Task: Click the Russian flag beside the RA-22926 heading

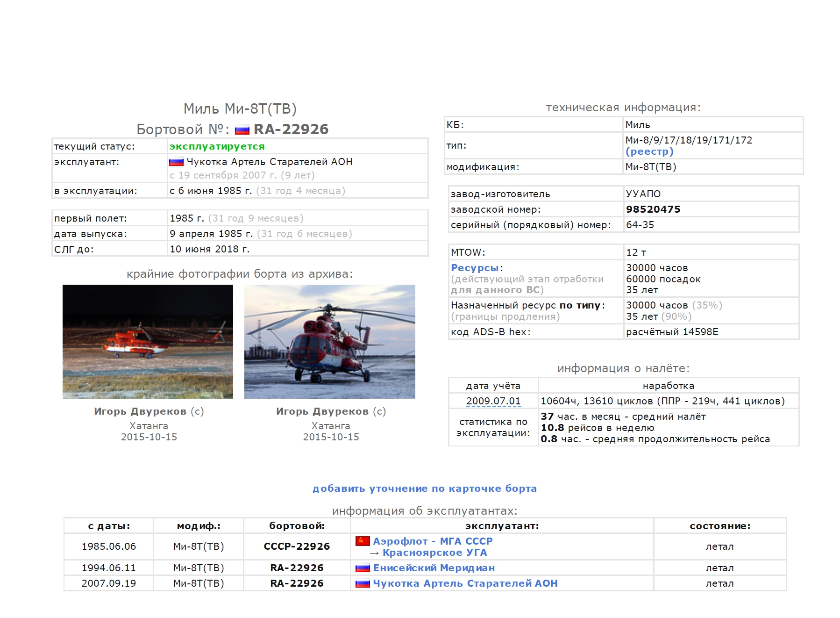Action: point(242,130)
